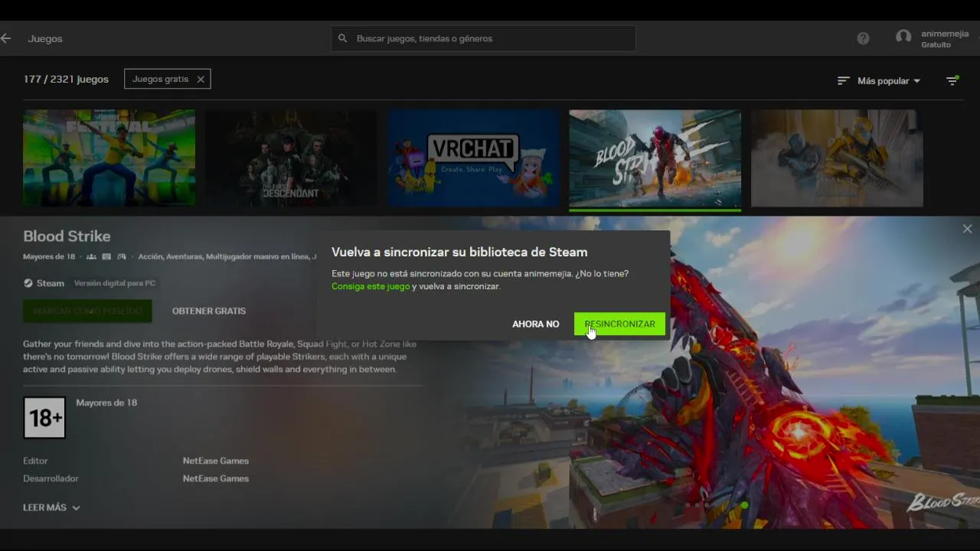Image resolution: width=980 pixels, height=551 pixels.
Task: Select the robot game thumbnail after Blood Strike
Action: pos(837,158)
